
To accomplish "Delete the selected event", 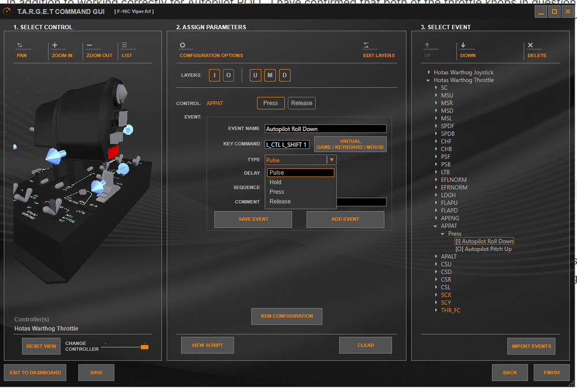I will (x=537, y=50).
